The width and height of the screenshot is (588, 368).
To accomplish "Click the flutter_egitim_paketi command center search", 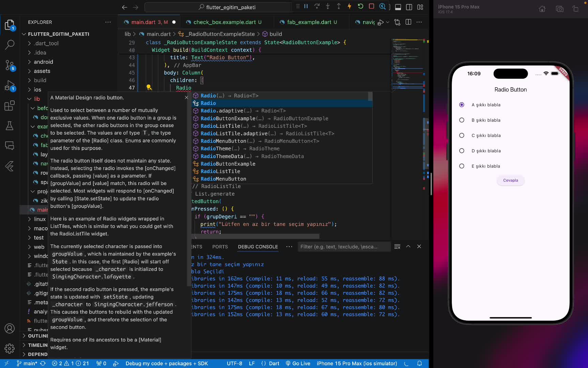I will (x=218, y=7).
